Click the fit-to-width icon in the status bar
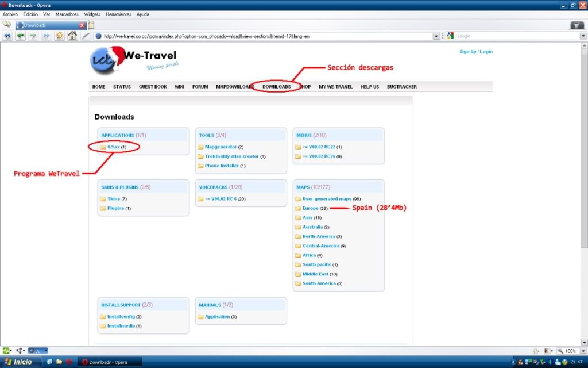Viewport: 588px width, 368px height. pos(536,351)
